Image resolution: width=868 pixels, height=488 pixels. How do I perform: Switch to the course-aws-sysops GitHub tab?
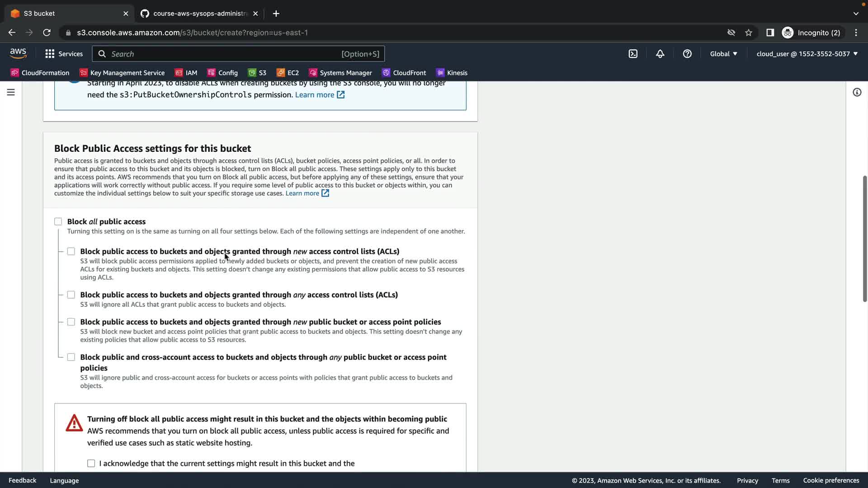(199, 14)
